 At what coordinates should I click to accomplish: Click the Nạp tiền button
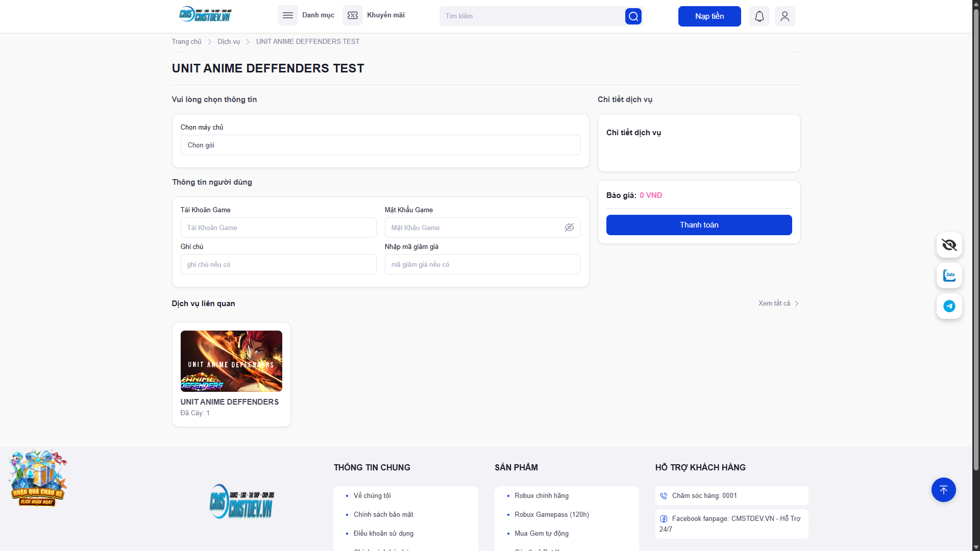click(x=709, y=16)
